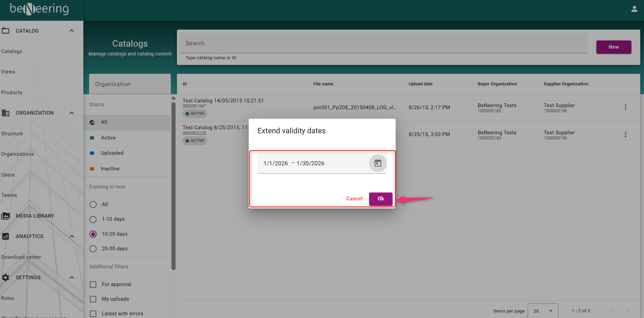Image resolution: width=644 pixels, height=318 pixels.
Task: Click the filter panel vertical scrollbar
Action: 174,184
